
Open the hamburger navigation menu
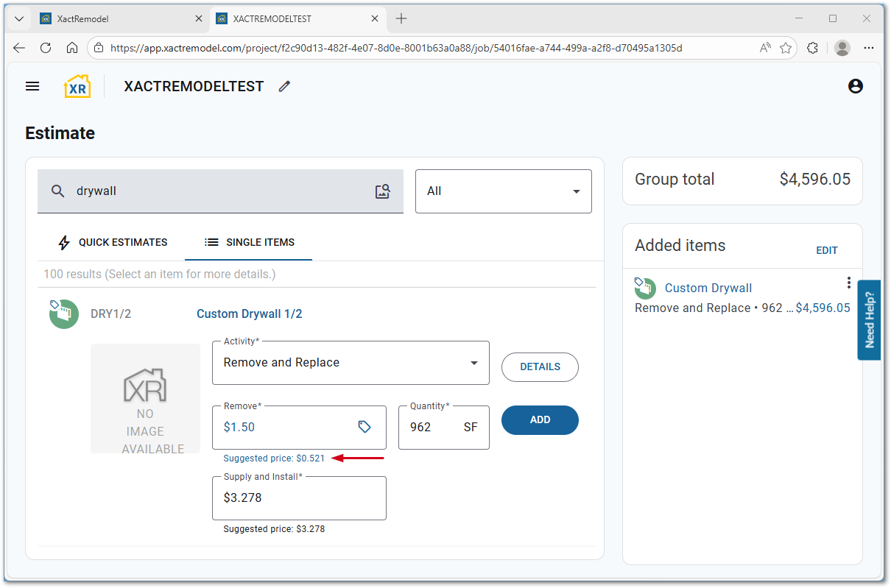point(32,86)
